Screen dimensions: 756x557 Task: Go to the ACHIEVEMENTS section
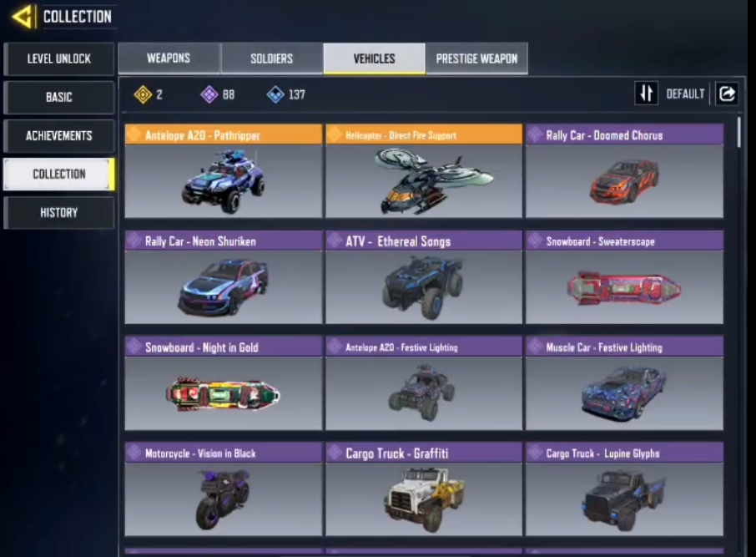58,135
